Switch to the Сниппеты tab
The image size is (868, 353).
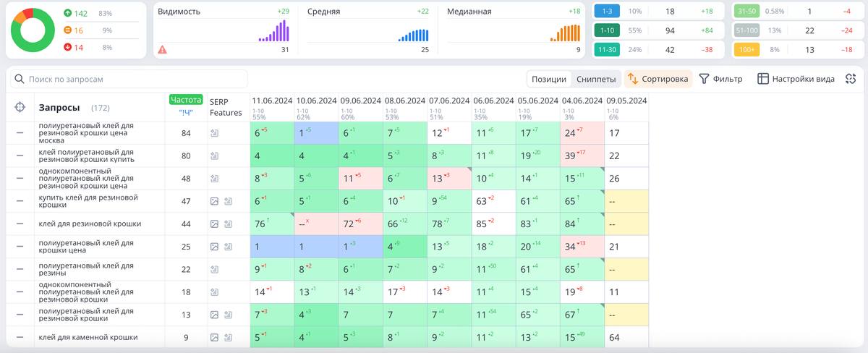point(596,79)
